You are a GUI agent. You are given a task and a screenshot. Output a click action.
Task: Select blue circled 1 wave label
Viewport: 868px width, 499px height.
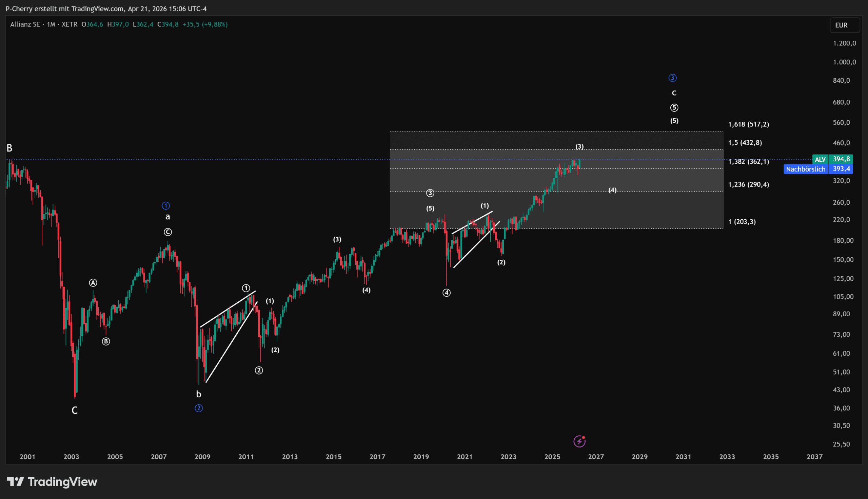166,206
